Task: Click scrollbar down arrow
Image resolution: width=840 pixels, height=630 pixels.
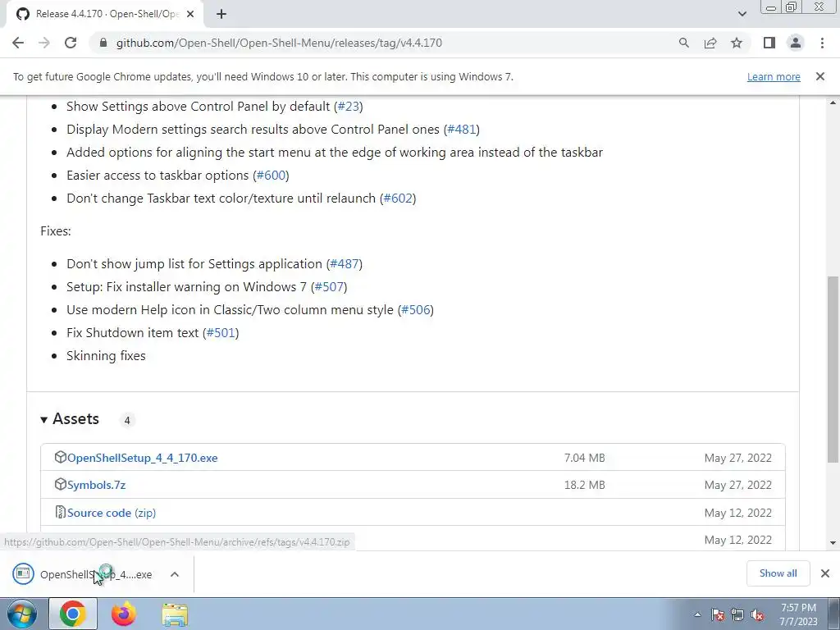Action: (833, 543)
